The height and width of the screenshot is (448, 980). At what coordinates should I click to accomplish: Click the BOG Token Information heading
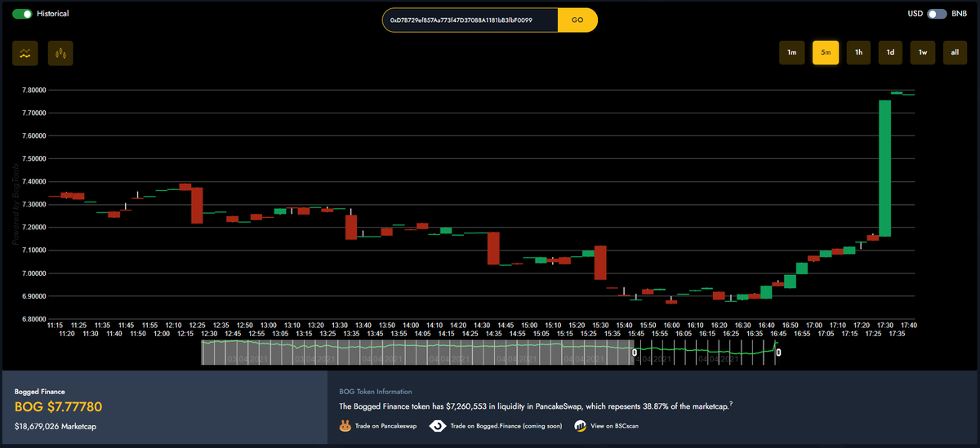click(376, 392)
